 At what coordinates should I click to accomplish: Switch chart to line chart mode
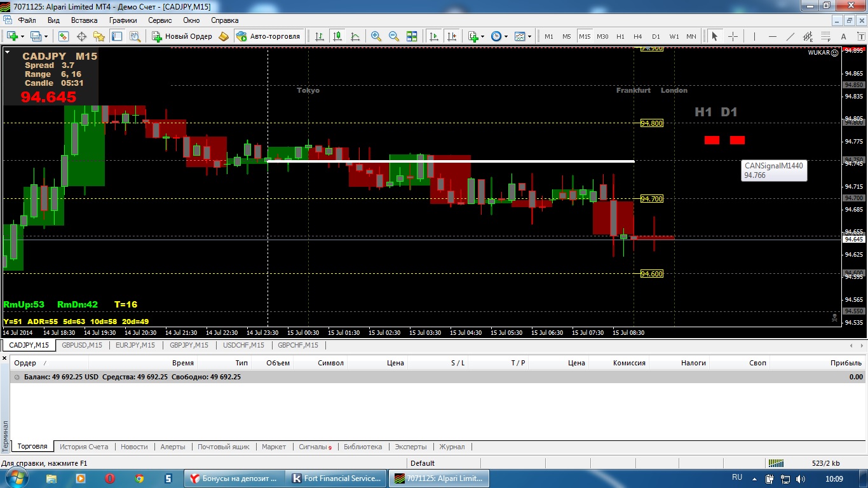[x=355, y=36]
